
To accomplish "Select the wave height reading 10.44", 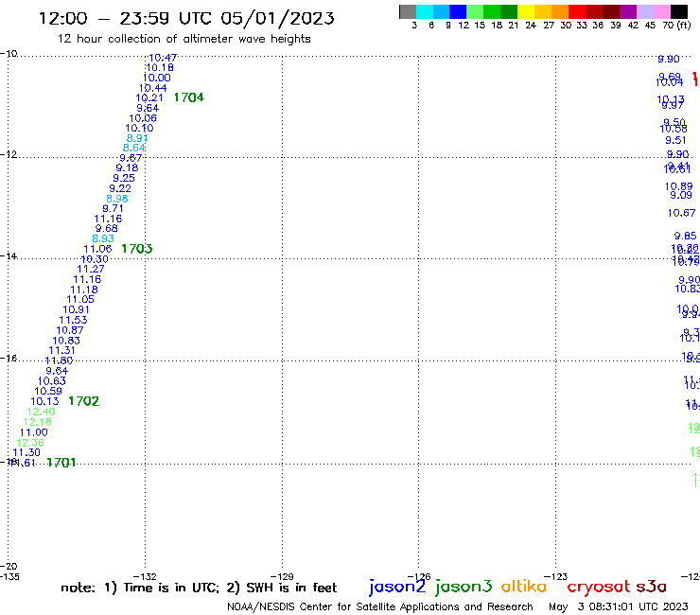I will [152, 88].
